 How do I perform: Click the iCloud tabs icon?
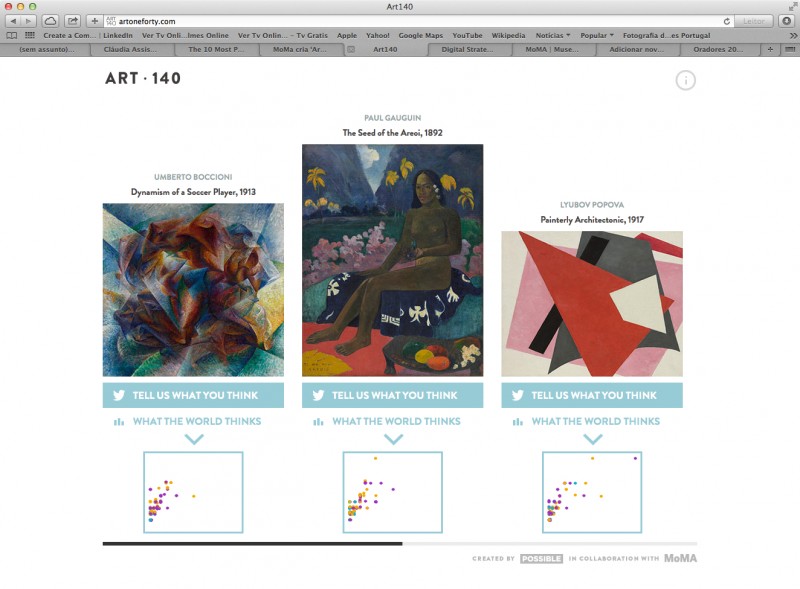coord(50,21)
